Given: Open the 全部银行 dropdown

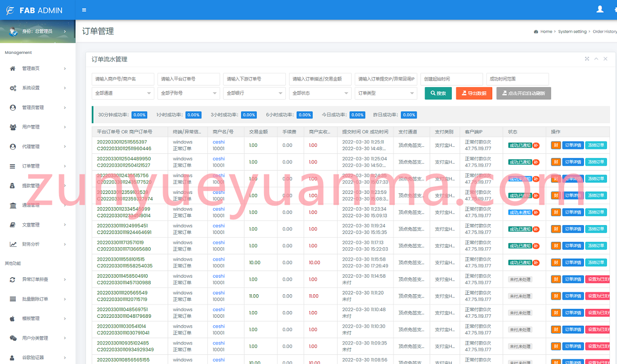Looking at the screenshot, I should pos(254,93).
